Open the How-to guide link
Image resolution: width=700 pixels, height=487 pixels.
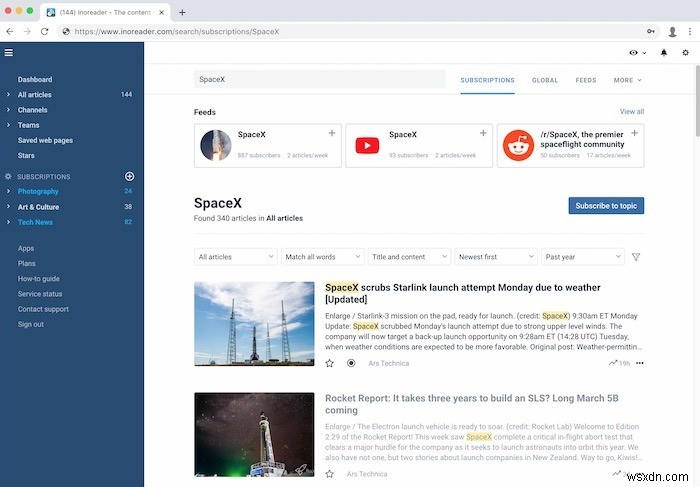(x=38, y=279)
